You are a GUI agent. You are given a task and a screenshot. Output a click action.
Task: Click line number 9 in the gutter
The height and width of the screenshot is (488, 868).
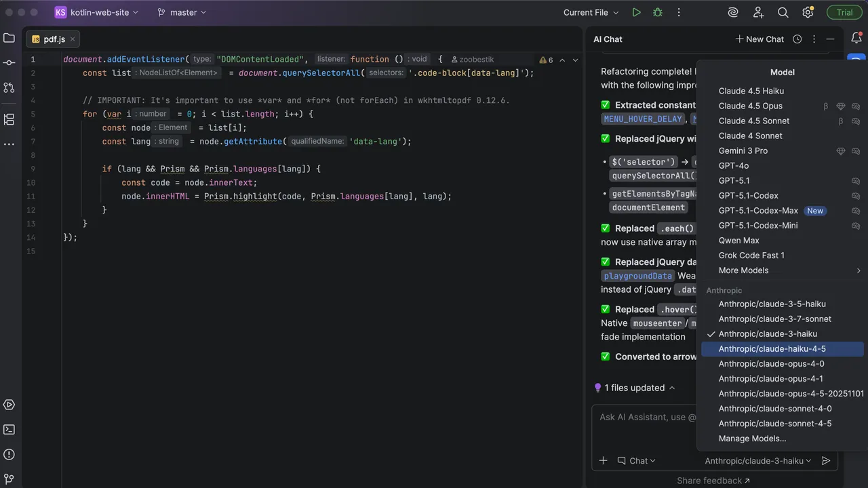tap(32, 169)
